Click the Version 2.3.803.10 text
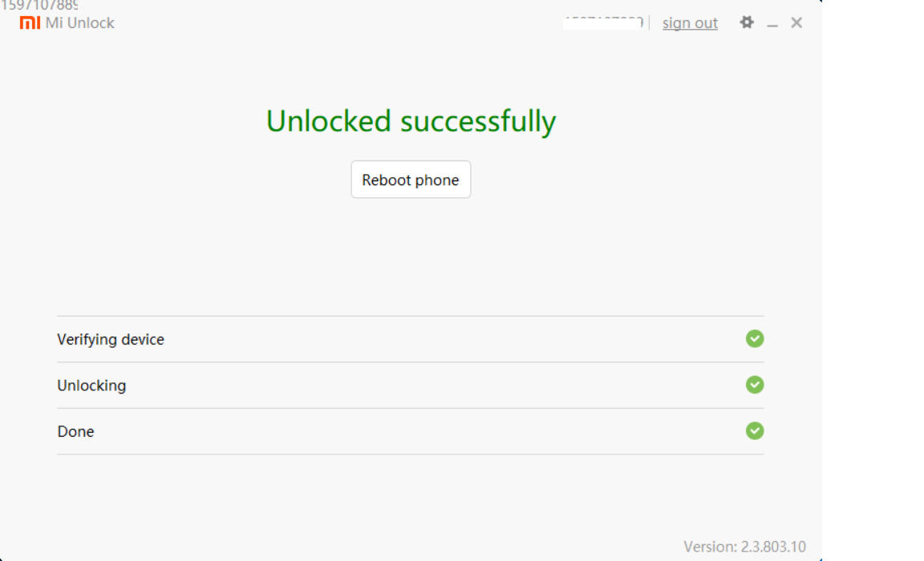This screenshot has height=561, width=924. pyautogui.click(x=744, y=547)
